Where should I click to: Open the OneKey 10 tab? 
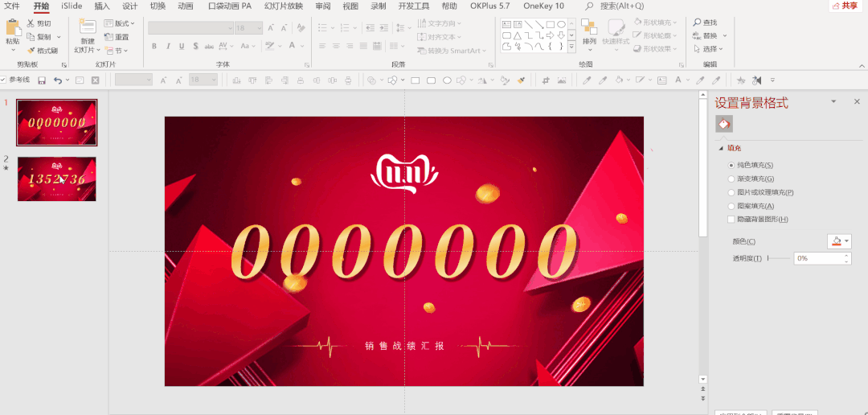pyautogui.click(x=543, y=6)
